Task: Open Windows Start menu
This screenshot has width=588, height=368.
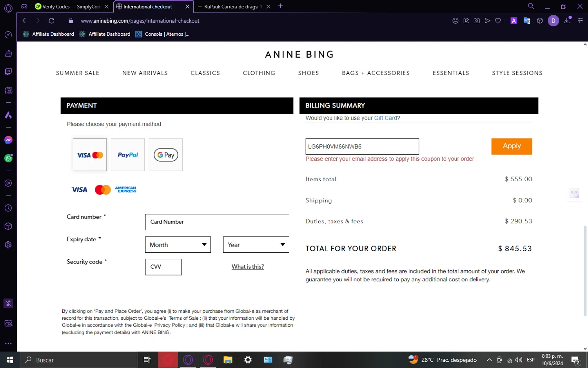Action: tap(10, 360)
